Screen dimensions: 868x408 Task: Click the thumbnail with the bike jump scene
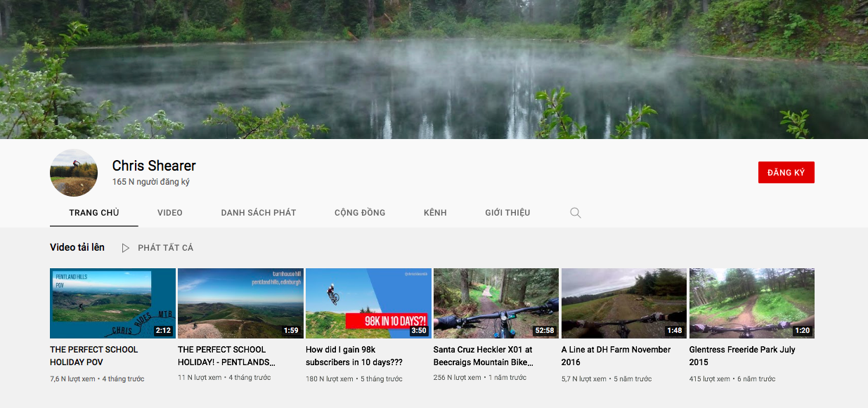click(368, 303)
